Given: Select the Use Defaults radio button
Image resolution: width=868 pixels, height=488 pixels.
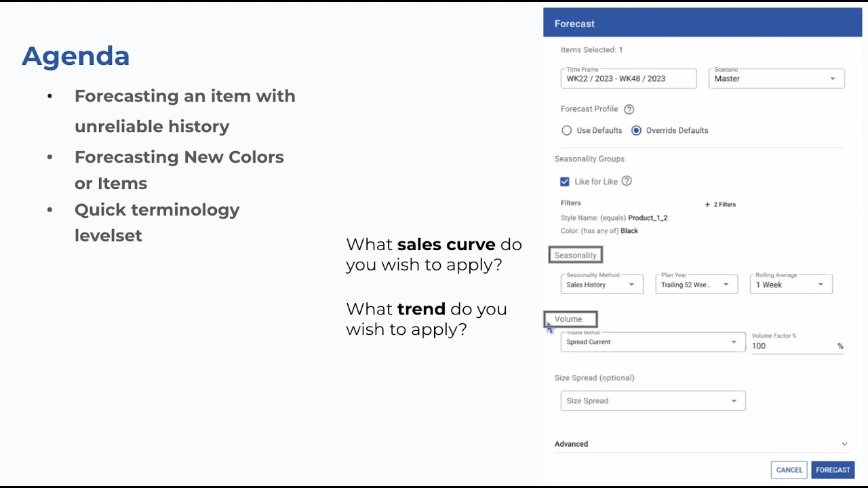Looking at the screenshot, I should (567, 130).
